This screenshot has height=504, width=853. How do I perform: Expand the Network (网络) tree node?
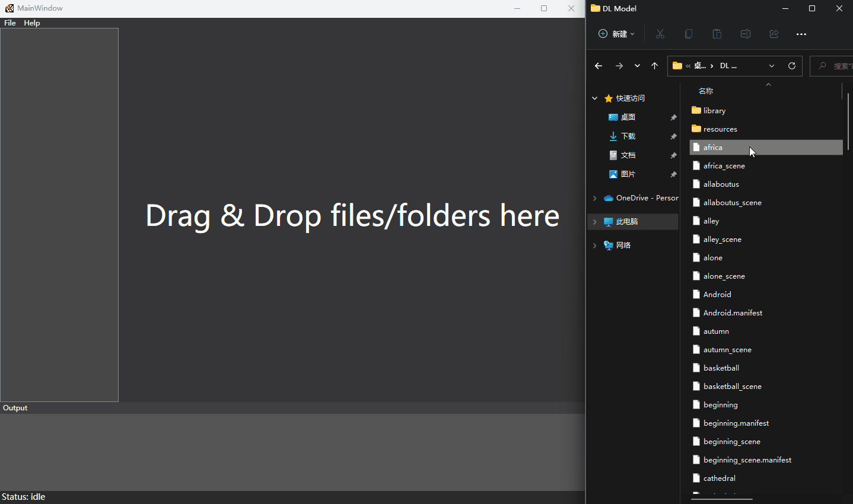point(595,245)
